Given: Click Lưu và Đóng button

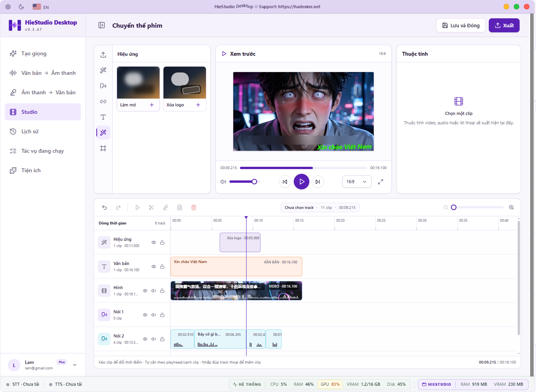Looking at the screenshot, I should tap(461, 25).
